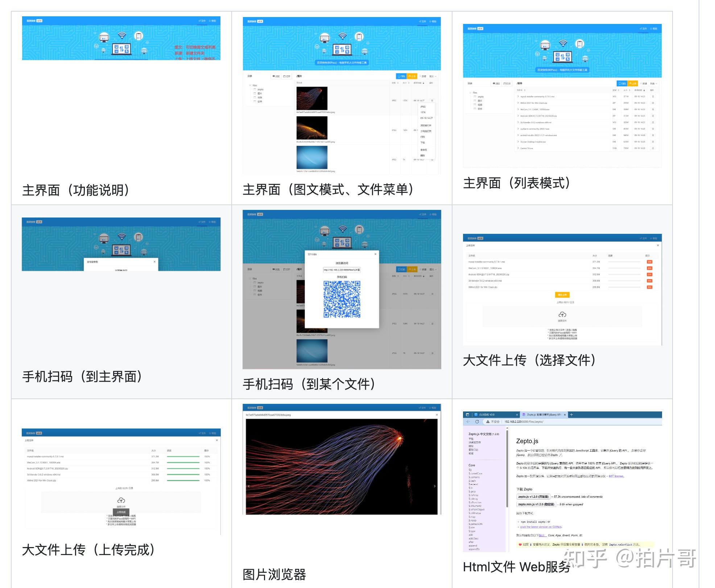Click 文件 tab in list-mode screenshot header
715x588 pixels.
(643, 29)
